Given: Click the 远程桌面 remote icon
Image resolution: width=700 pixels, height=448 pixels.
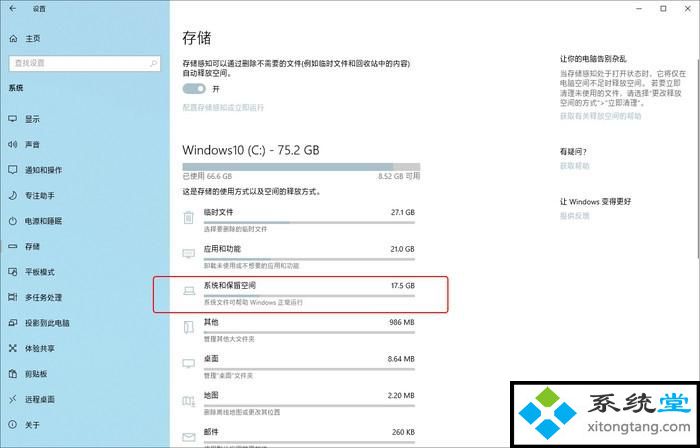Looking at the screenshot, I should click(12, 399).
